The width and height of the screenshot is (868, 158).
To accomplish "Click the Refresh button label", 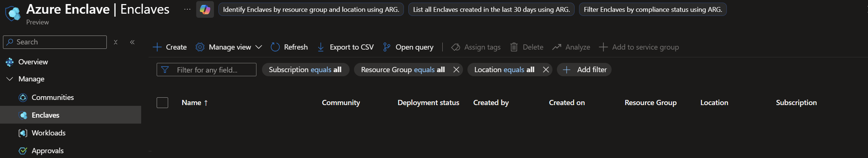I will click(296, 47).
